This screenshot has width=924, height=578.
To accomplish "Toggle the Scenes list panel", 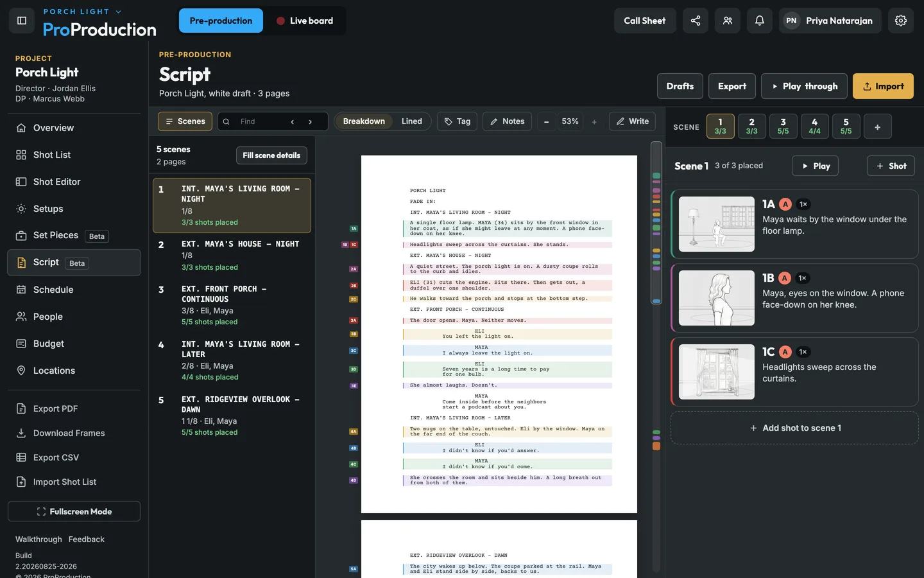I will click(185, 121).
